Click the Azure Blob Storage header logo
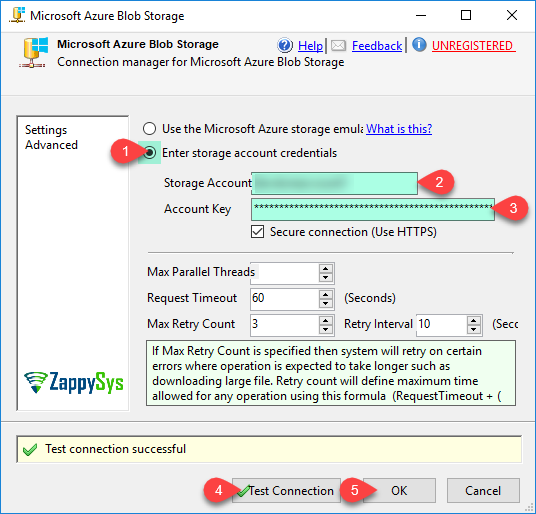This screenshot has height=514, width=536. 33,52
